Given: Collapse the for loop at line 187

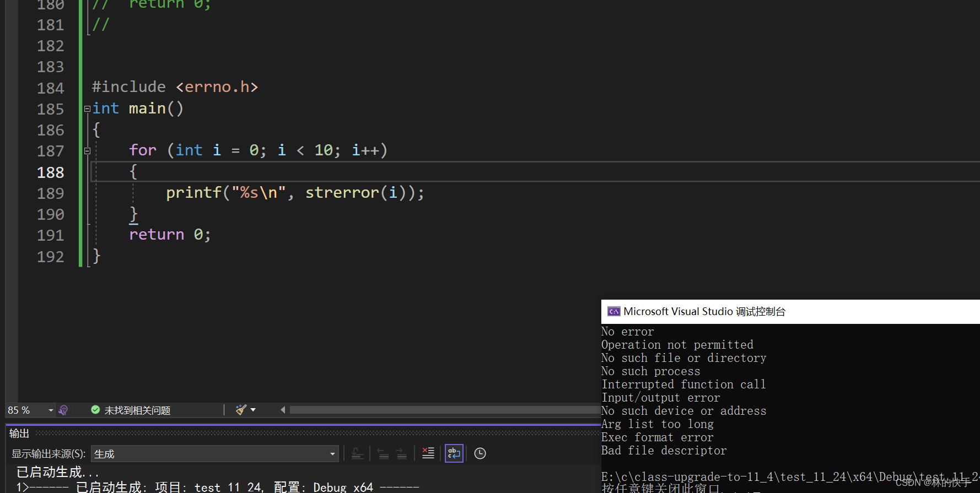Looking at the screenshot, I should click(87, 151).
